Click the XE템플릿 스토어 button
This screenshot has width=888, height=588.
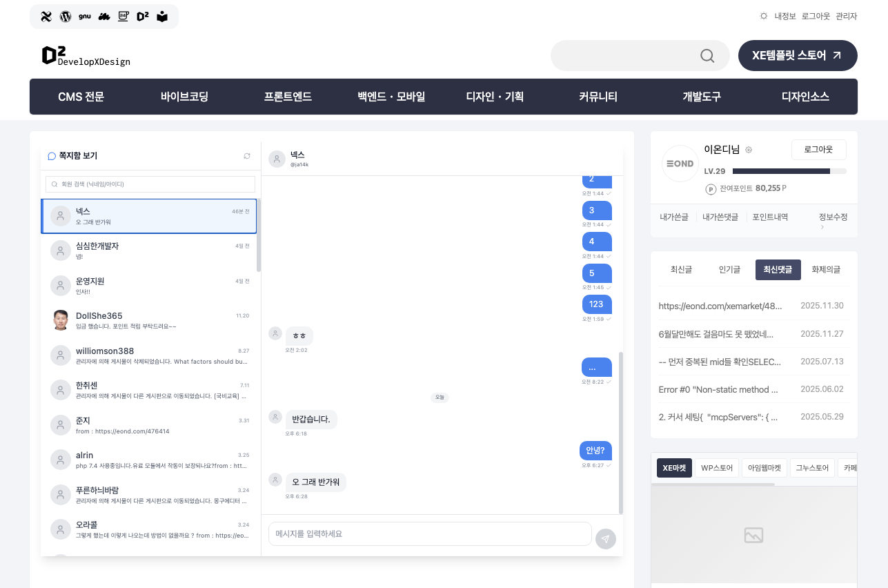point(797,56)
